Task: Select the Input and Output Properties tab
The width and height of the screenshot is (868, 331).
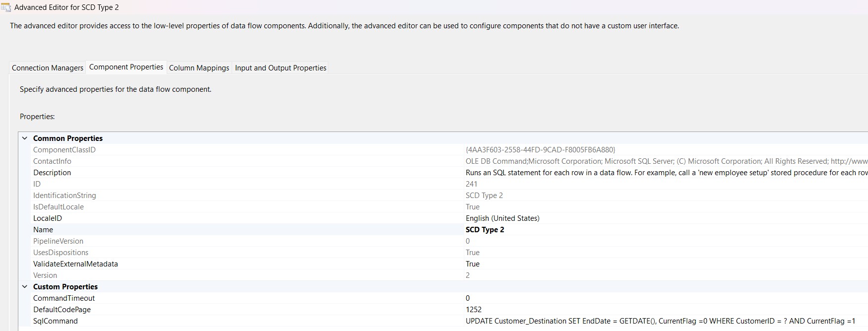Action: (280, 67)
